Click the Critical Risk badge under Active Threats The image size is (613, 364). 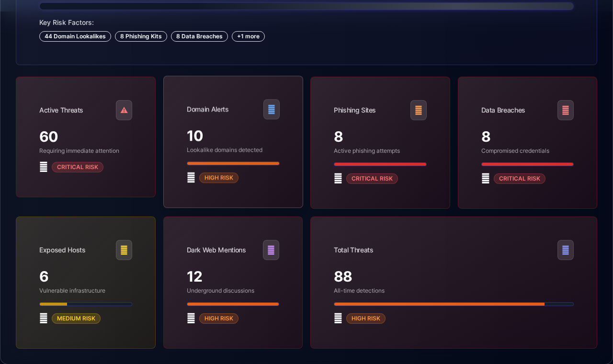78,167
